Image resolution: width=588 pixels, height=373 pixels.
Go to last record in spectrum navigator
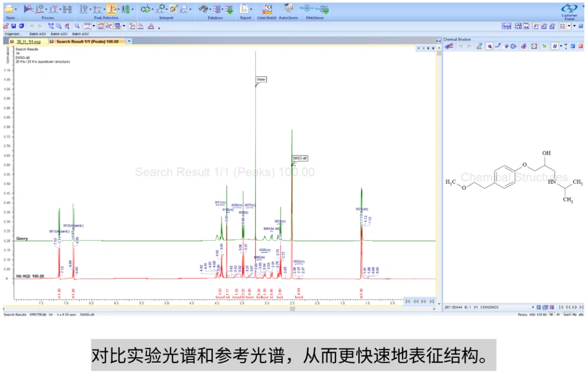[432, 302]
